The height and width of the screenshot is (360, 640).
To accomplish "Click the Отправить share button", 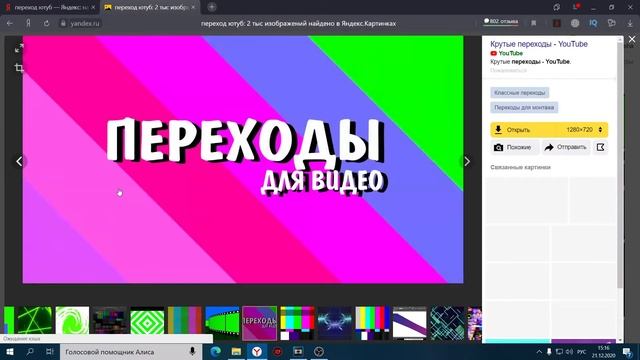I will click(566, 147).
